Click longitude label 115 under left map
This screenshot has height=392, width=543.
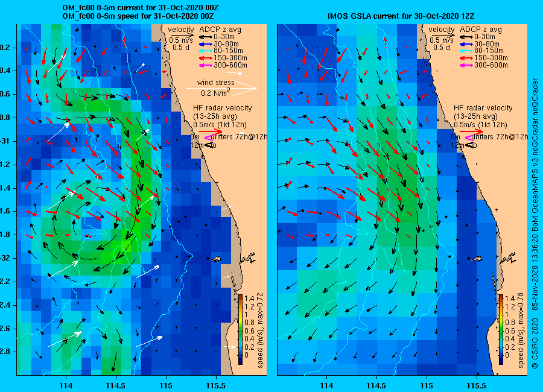[x=166, y=385]
